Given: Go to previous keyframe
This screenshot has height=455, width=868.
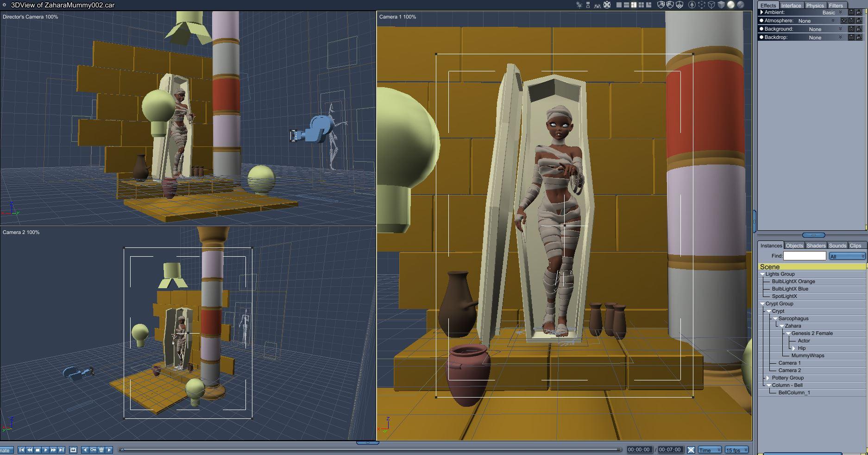Looking at the screenshot, I should tap(85, 450).
